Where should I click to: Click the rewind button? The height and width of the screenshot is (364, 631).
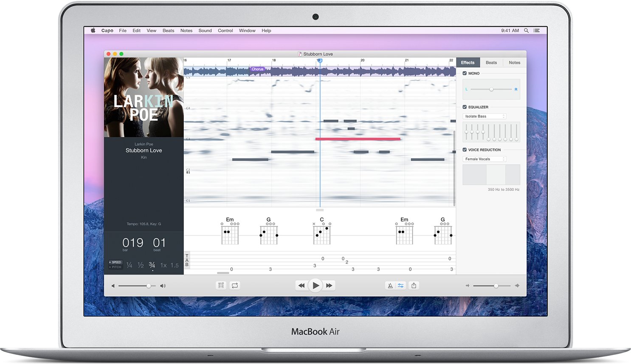pyautogui.click(x=301, y=286)
